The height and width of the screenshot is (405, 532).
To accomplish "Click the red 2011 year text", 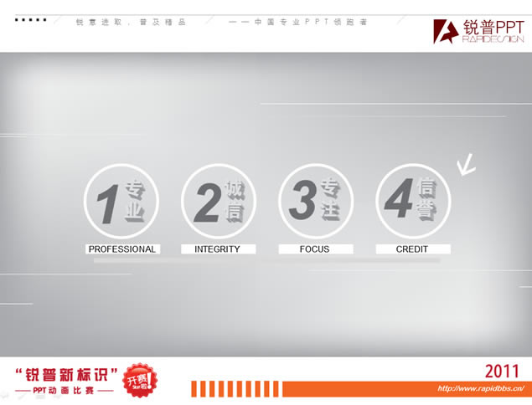I will 502,371.
